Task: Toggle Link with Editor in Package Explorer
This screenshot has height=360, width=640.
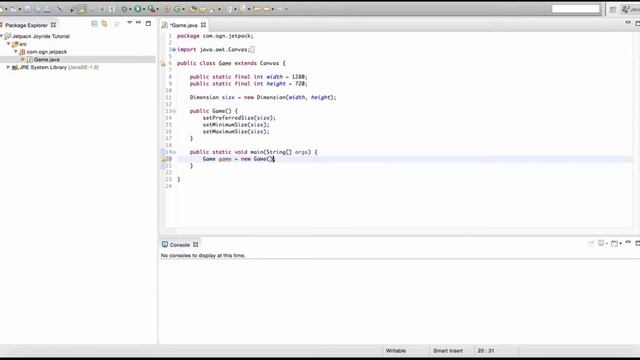Action: pyautogui.click(x=104, y=24)
